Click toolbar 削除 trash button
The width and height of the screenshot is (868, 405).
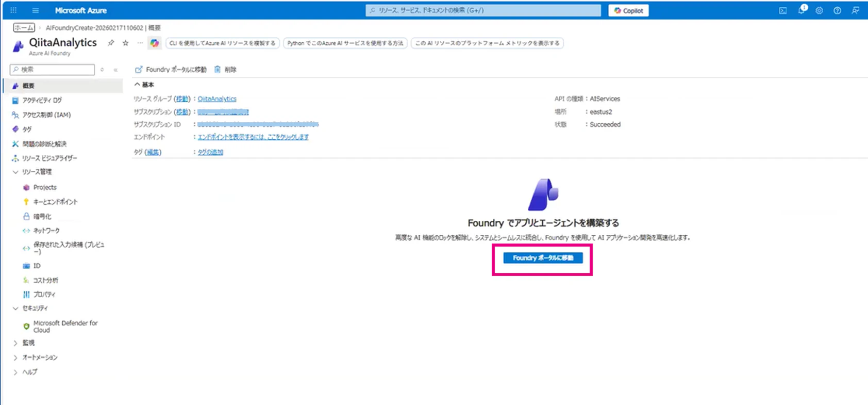point(225,70)
